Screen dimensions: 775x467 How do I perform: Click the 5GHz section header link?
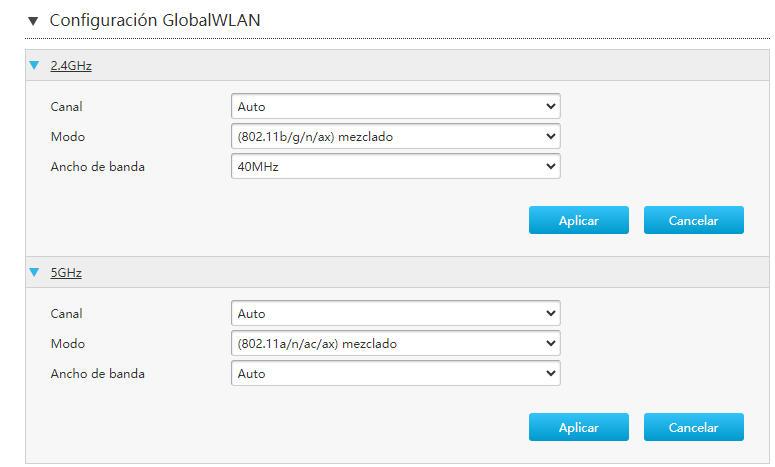point(66,272)
